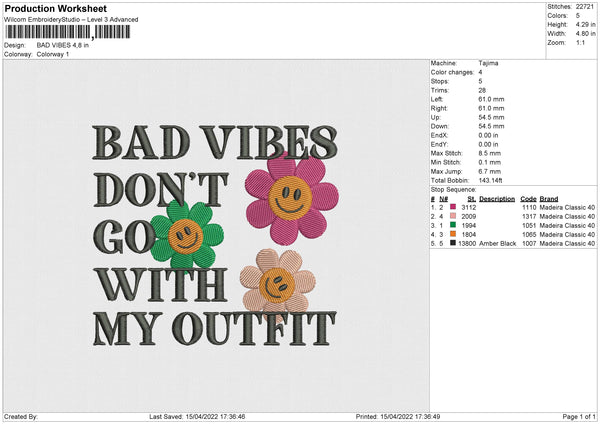Image resolution: width=600 pixels, height=424 pixels.
Task: Click the 'Printed' timestamp 17:36:49
Action: (426, 416)
